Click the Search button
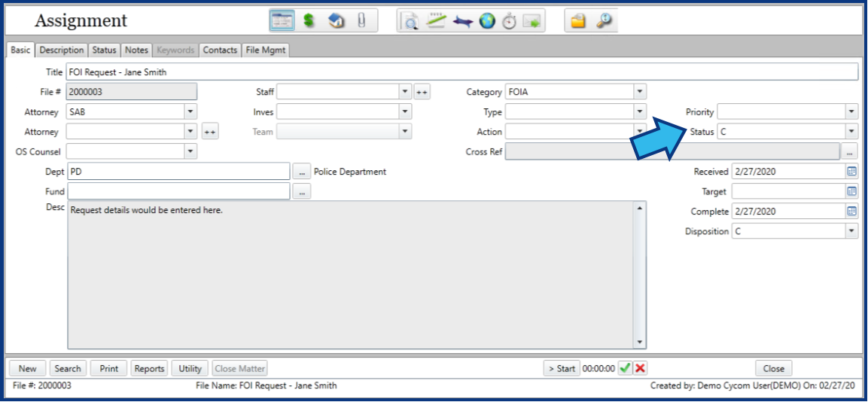The image size is (868, 402). [68, 368]
